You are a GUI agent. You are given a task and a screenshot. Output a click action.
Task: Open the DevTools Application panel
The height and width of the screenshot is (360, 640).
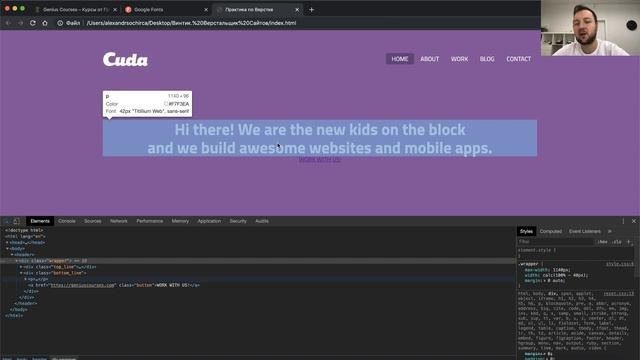209,221
